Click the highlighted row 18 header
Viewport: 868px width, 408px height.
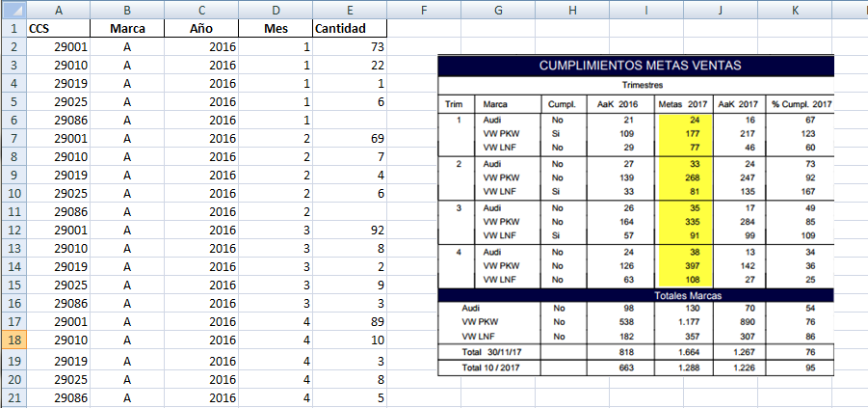pyautogui.click(x=12, y=340)
